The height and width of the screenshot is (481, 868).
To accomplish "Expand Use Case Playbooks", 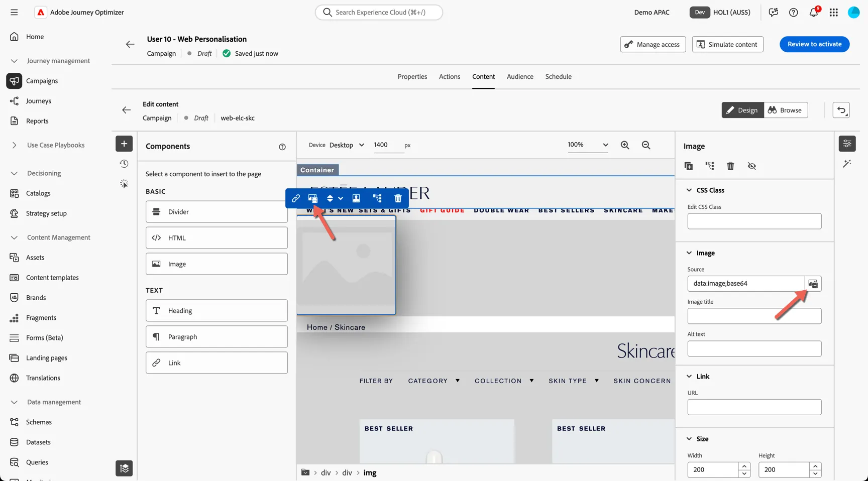I will 14,145.
